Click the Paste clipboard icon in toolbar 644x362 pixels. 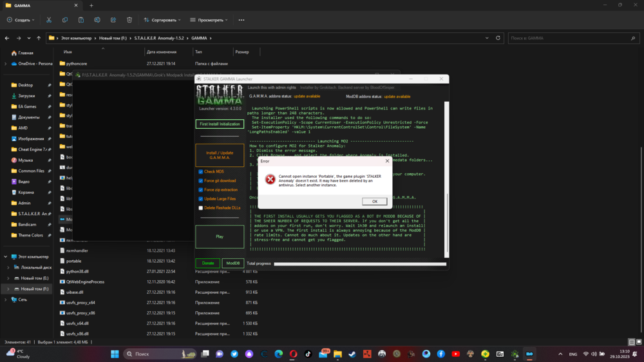coord(81,20)
